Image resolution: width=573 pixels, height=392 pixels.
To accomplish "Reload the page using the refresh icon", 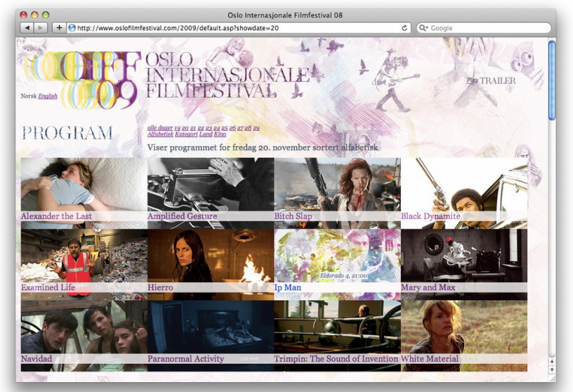I will (404, 28).
